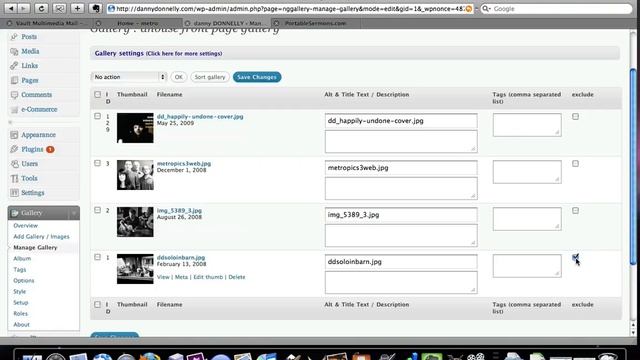Collapse the Gallery menu arrow in sidebar
This screenshot has height=360, width=640.
pos(74,213)
